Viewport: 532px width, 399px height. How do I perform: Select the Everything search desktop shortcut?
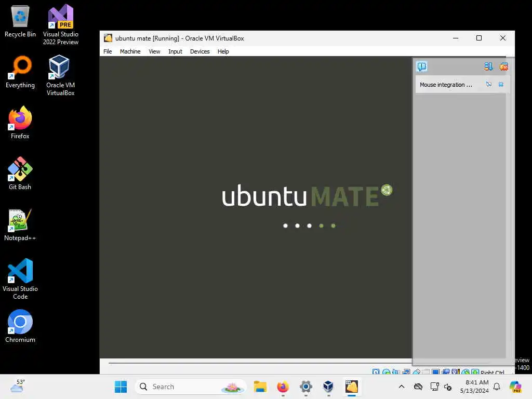[x=20, y=72]
